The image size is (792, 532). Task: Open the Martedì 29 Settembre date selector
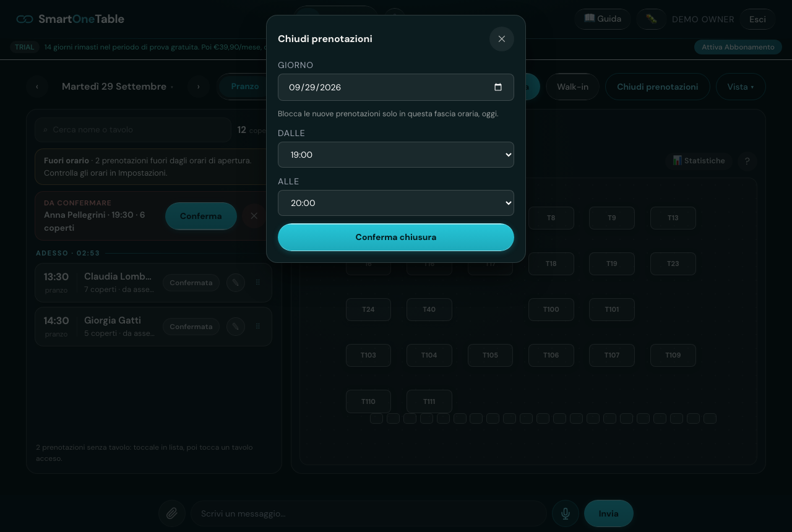coord(118,87)
